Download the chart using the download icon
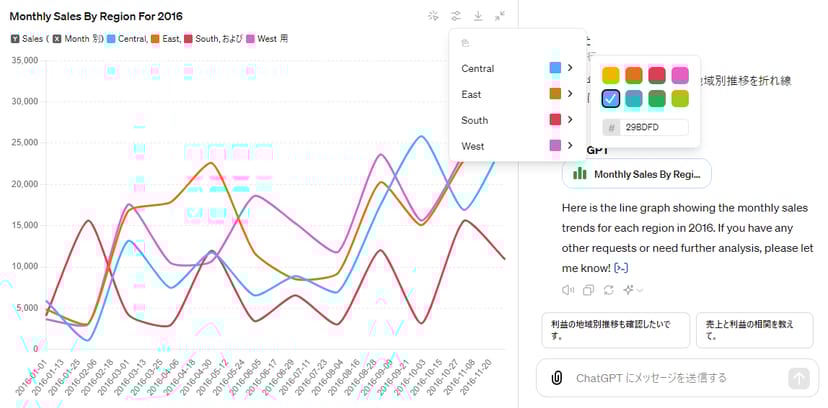This screenshot has width=828, height=408. click(x=478, y=16)
